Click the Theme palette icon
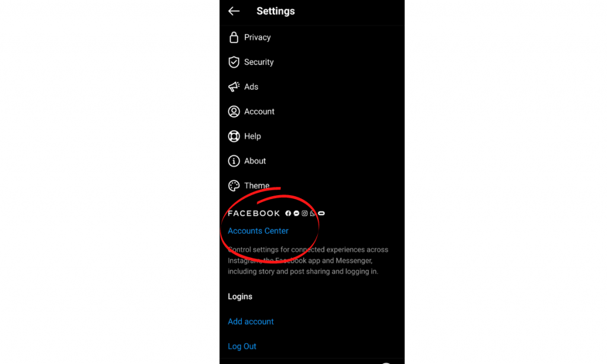Viewport: 607px width, 364px height. point(234,186)
